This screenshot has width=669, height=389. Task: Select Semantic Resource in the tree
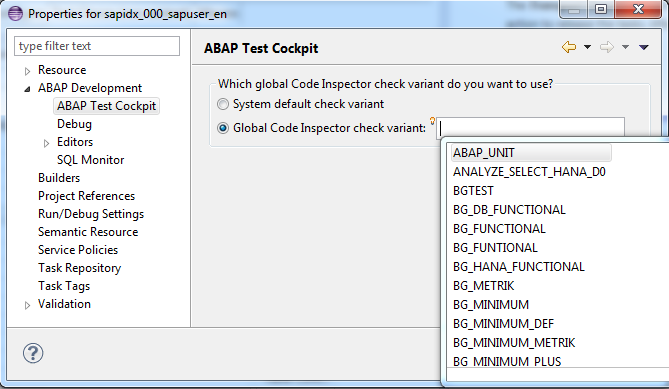[88, 232]
